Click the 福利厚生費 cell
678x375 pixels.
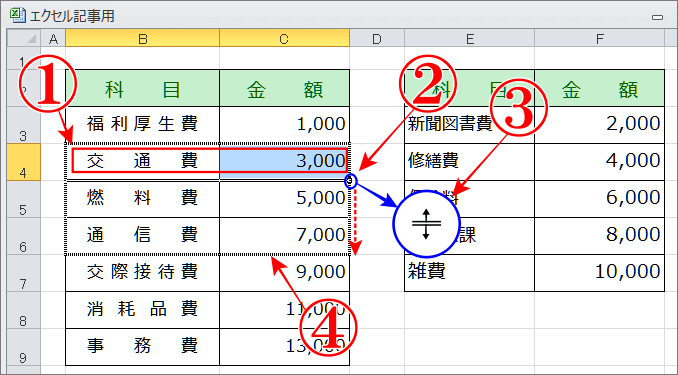142,125
